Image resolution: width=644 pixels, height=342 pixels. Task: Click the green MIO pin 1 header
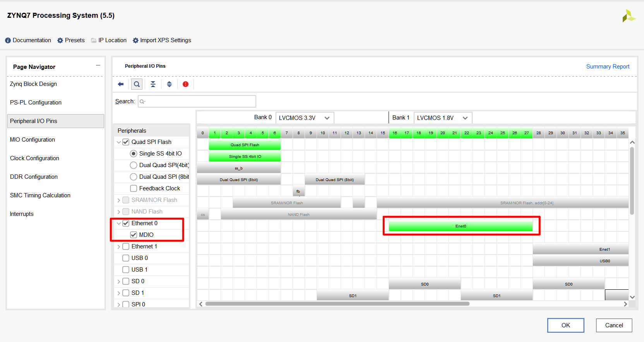[215, 133]
